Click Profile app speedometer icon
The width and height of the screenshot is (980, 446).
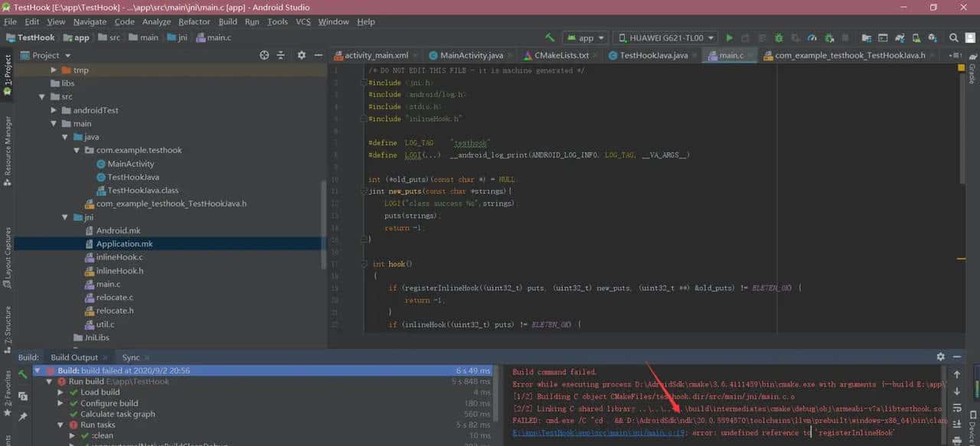click(x=812, y=37)
